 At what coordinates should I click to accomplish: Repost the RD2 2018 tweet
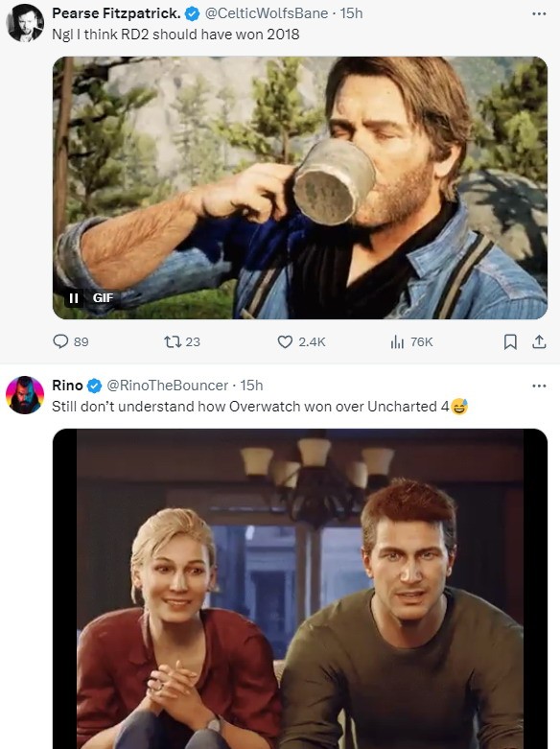point(181,341)
